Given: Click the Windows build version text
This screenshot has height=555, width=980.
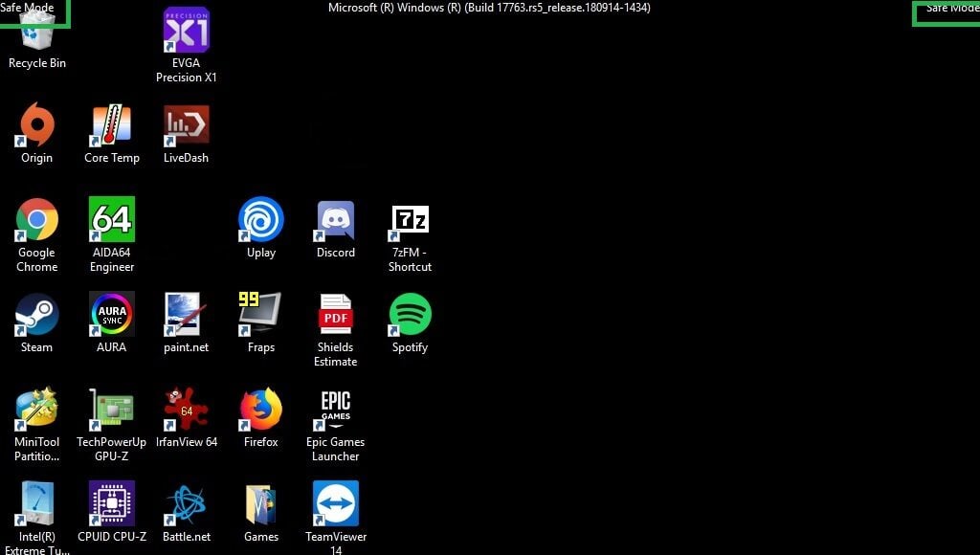Looking at the screenshot, I should (x=489, y=8).
